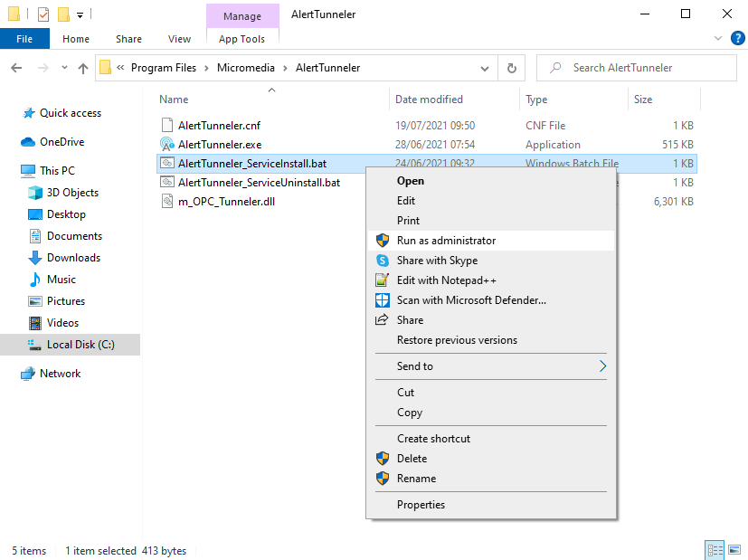748x560 pixels.
Task: Open the View ribbon tab
Action: pos(179,39)
